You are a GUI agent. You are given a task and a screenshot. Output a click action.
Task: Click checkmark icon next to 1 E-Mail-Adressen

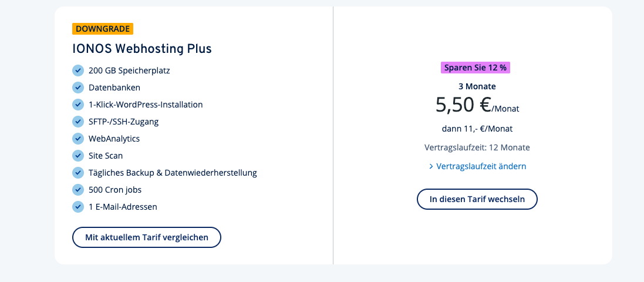tap(78, 207)
